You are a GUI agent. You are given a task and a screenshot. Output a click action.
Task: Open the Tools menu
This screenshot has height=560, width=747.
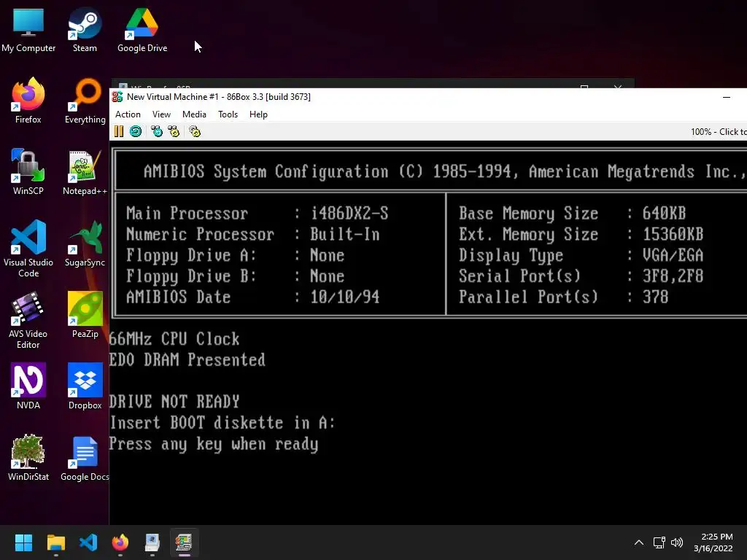tap(228, 114)
